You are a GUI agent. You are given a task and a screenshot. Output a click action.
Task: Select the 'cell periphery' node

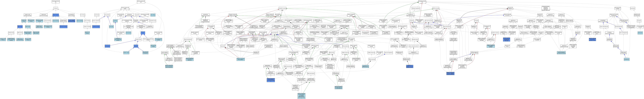click(x=107, y=15)
